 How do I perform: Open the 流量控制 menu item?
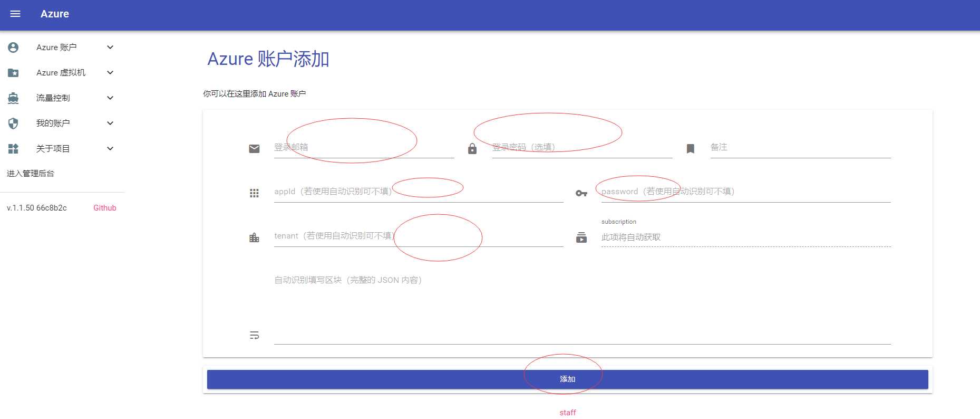tap(62, 98)
